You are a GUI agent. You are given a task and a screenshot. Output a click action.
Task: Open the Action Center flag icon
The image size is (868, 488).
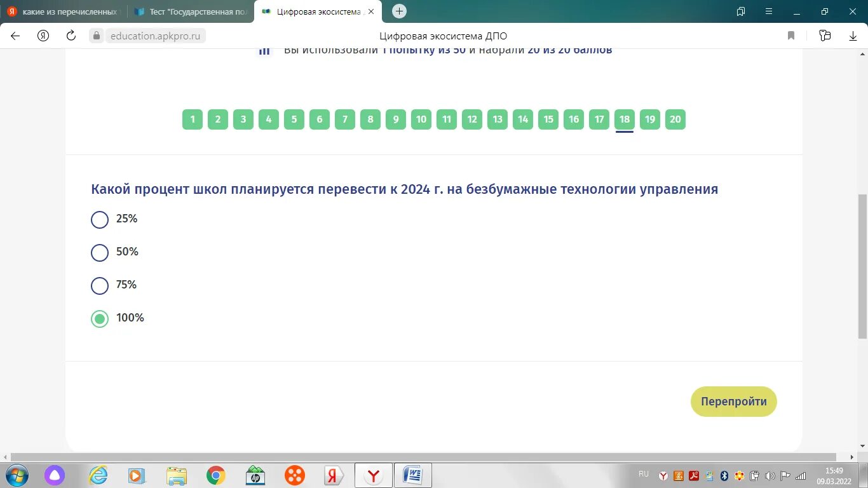click(785, 475)
